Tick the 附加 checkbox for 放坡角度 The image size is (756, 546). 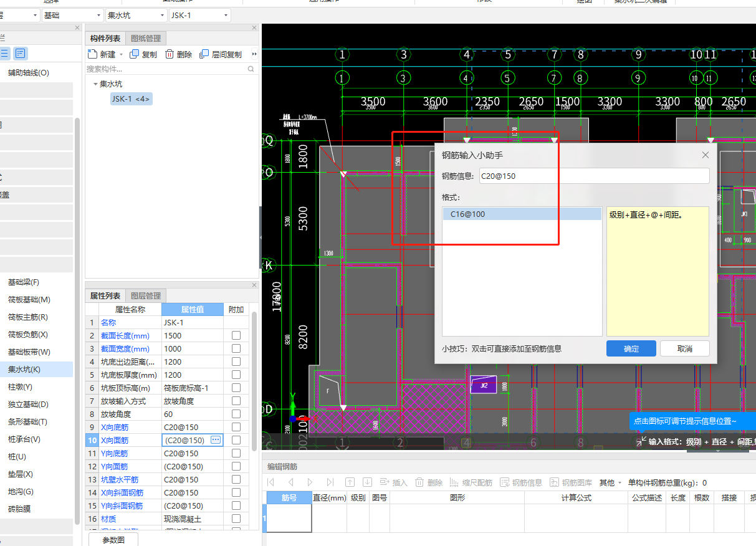point(236,414)
